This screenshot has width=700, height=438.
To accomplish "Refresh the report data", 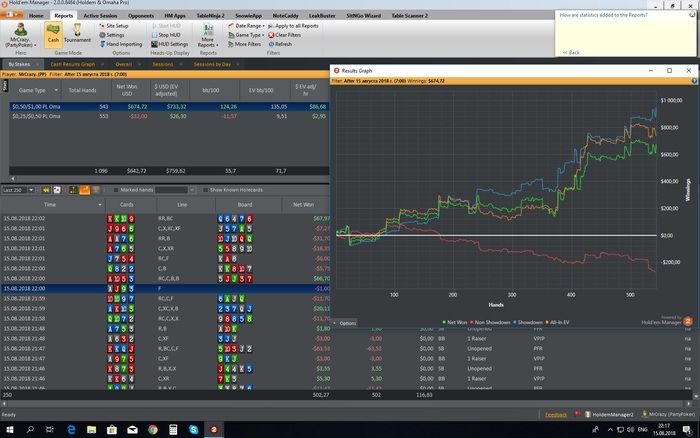I will 280,44.
